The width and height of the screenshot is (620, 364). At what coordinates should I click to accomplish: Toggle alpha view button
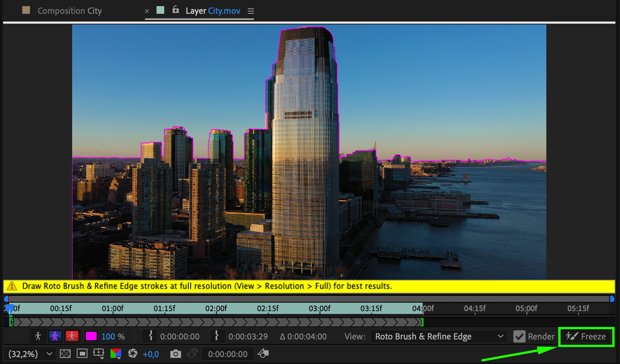coord(38,336)
